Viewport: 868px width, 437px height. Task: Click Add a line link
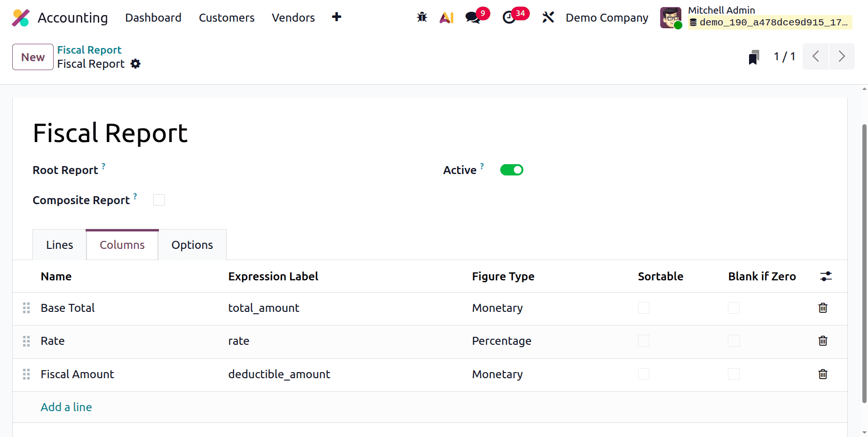point(66,407)
